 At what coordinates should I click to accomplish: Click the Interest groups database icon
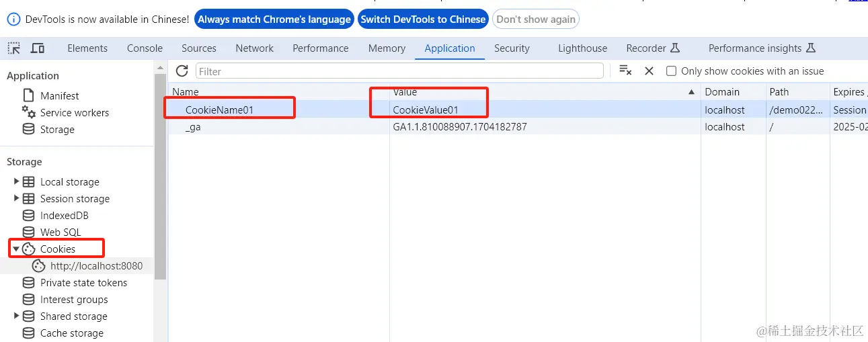[29, 299]
